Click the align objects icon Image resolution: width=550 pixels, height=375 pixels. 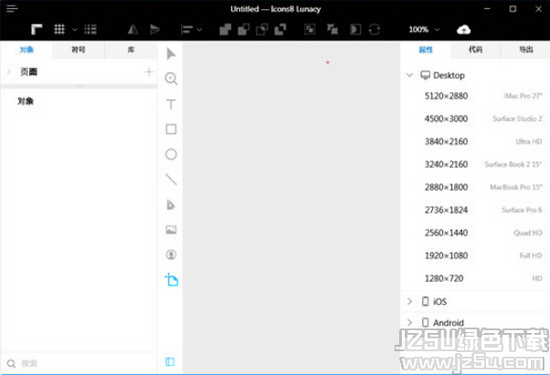point(187,30)
